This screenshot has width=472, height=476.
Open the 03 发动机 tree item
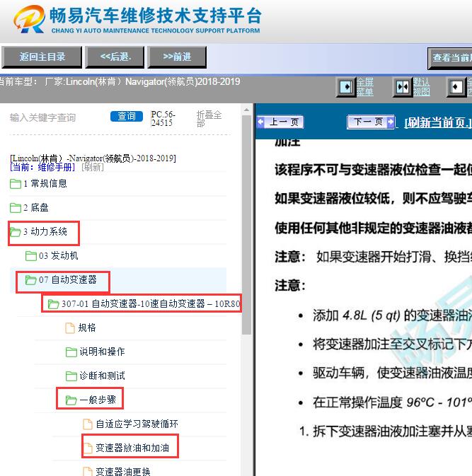point(58,256)
